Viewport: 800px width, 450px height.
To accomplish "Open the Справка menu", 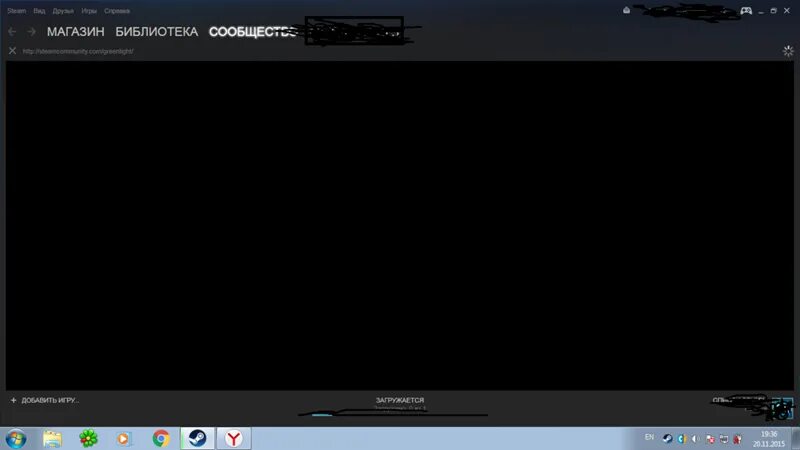I will [x=117, y=11].
